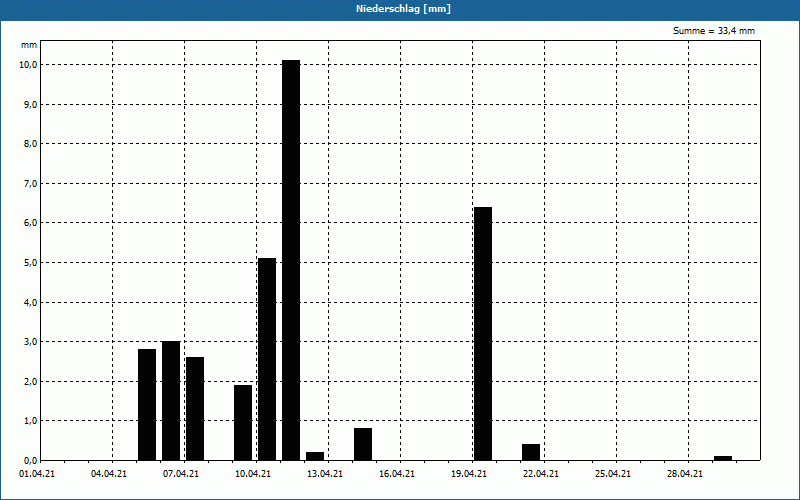Select the 2.6 mm bar at 07.04.21
Viewport: 800px width, 500px height.
(x=195, y=409)
